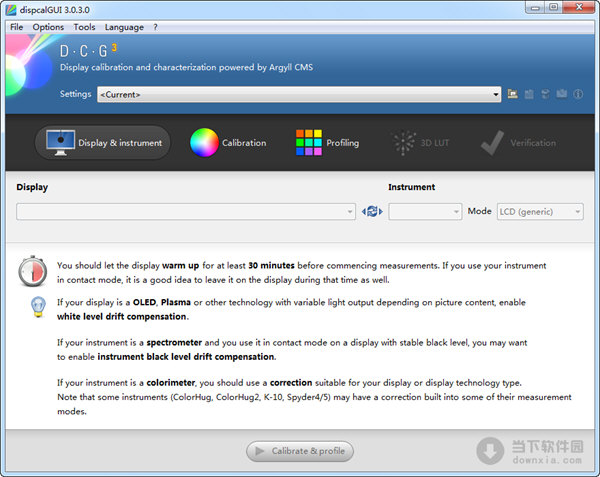Open the File menu
Viewport: 600px width, 477px height.
coord(16,27)
